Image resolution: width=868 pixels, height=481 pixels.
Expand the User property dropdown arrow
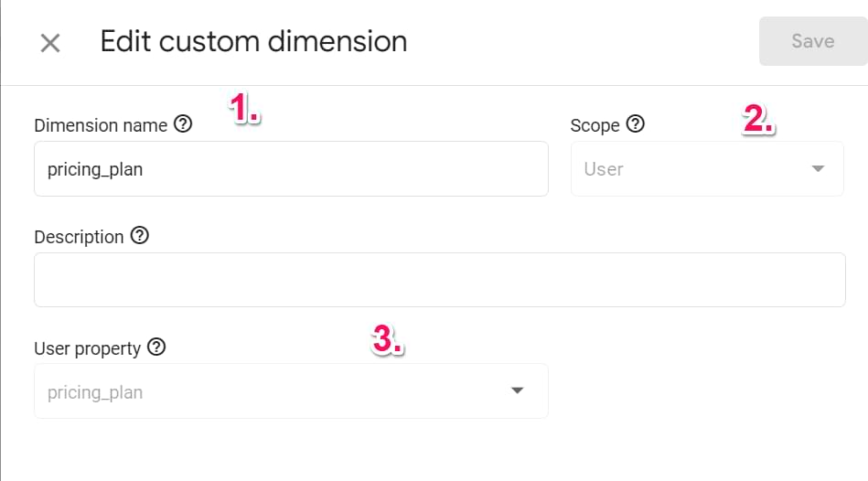[517, 391]
